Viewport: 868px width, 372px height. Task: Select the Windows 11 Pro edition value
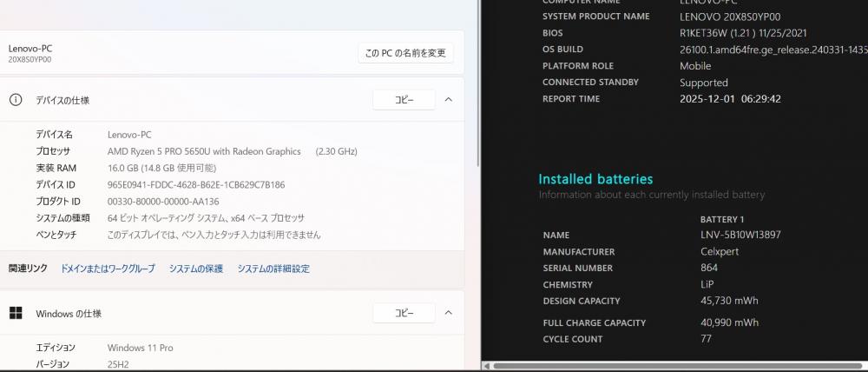pyautogui.click(x=140, y=349)
